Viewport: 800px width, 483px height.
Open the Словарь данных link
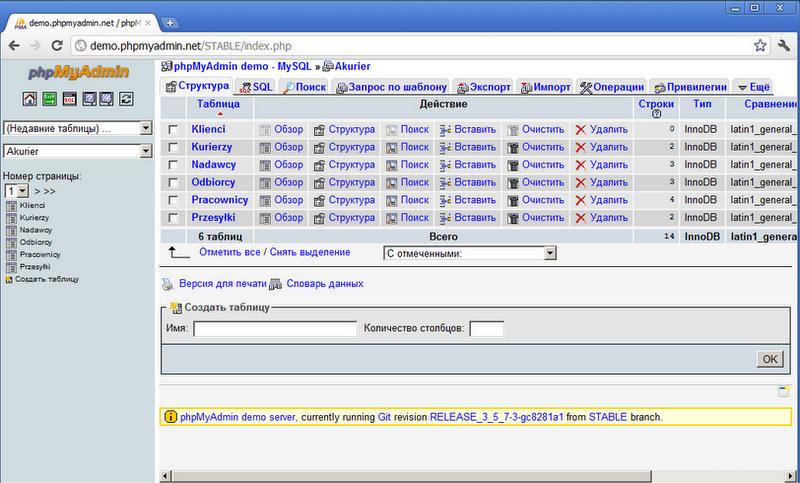click(325, 284)
